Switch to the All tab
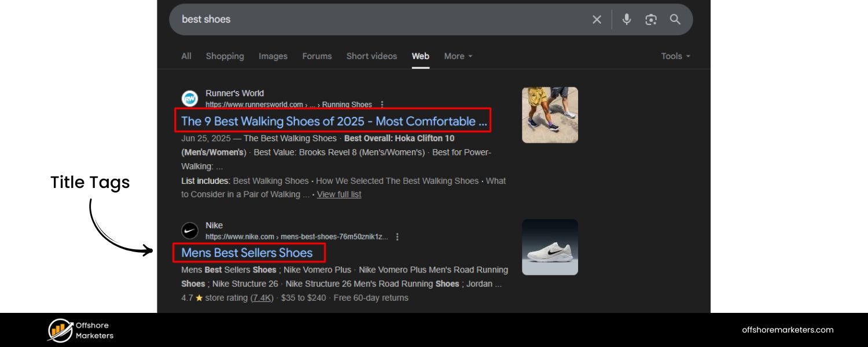This screenshot has width=868, height=347. point(186,56)
